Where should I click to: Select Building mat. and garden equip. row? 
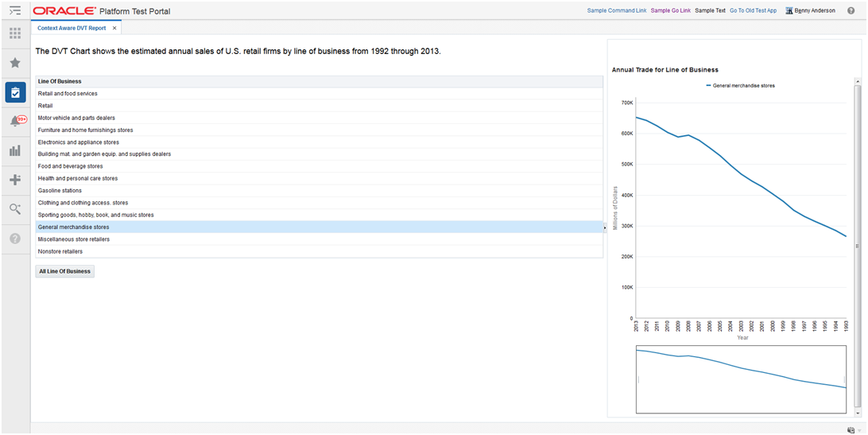point(319,154)
